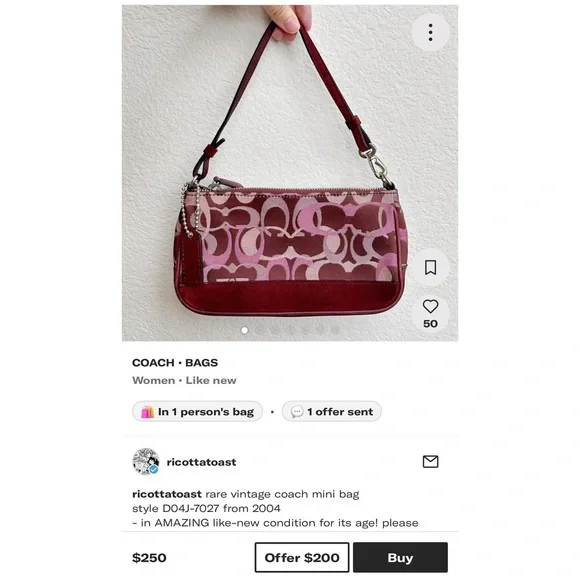Click the Buy button
This screenshot has width=580, height=580.
(x=400, y=557)
